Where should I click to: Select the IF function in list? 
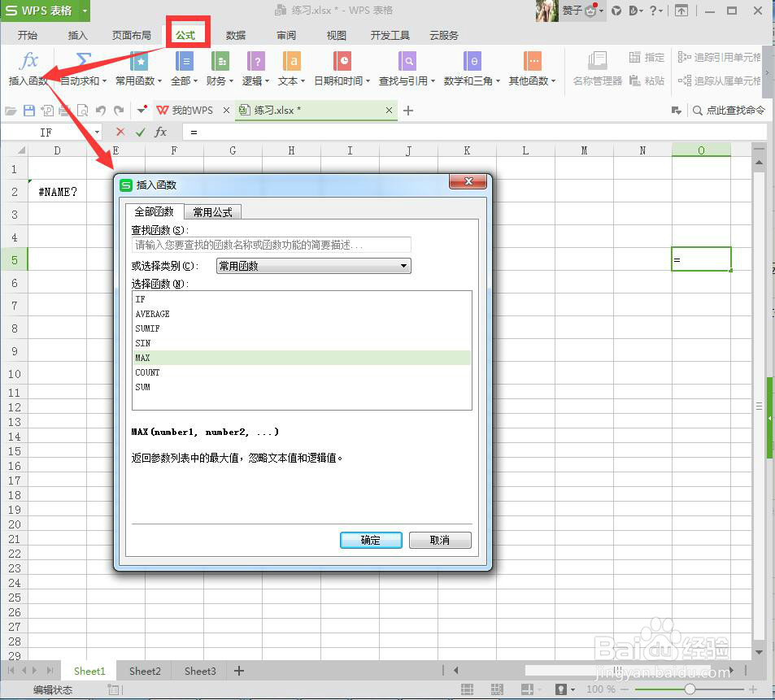302,299
